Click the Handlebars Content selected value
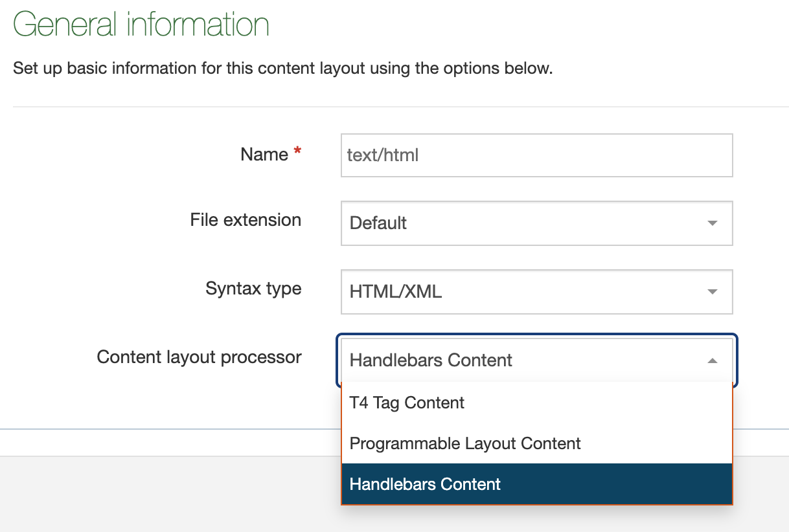This screenshot has height=532, width=789. [430, 360]
